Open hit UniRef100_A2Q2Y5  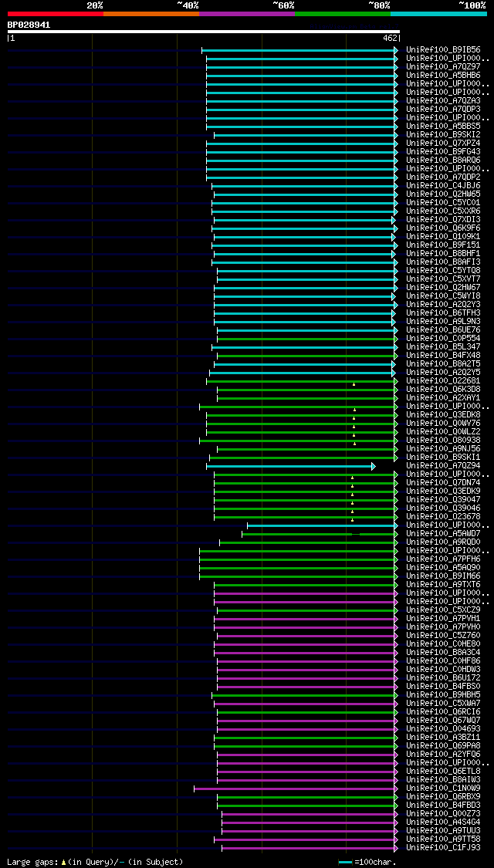pyautogui.click(x=443, y=372)
